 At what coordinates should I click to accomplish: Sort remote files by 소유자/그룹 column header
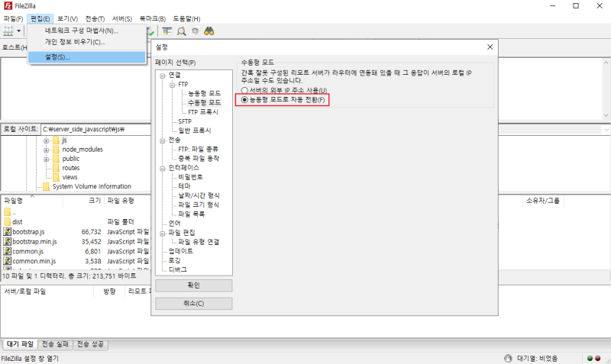pos(542,201)
